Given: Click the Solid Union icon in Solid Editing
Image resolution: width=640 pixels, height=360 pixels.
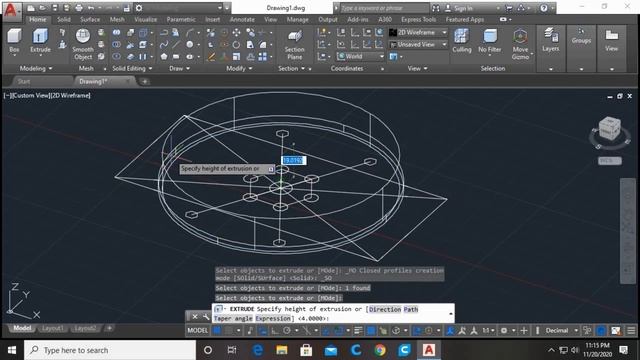Looking at the screenshot, I should coord(116,32).
